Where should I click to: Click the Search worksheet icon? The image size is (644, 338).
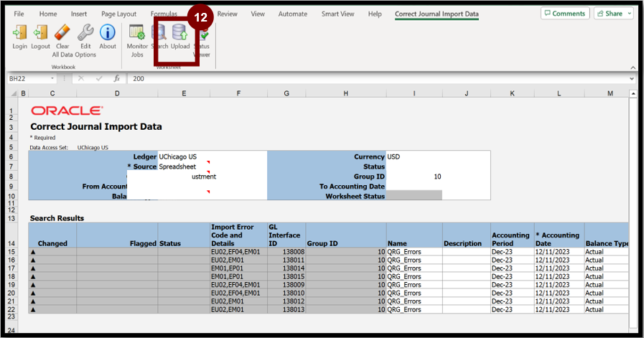159,33
